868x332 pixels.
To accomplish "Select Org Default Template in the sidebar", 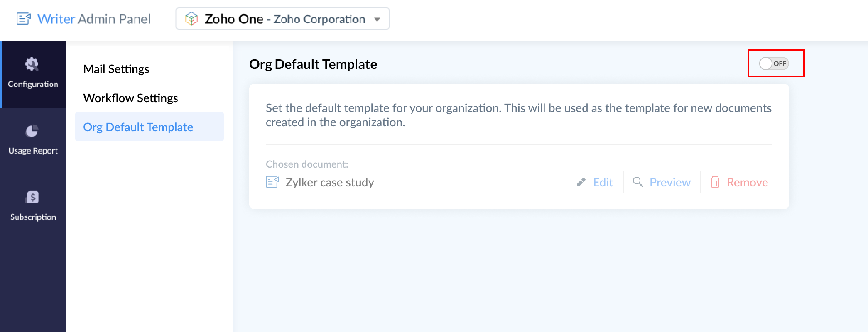I will (x=138, y=127).
